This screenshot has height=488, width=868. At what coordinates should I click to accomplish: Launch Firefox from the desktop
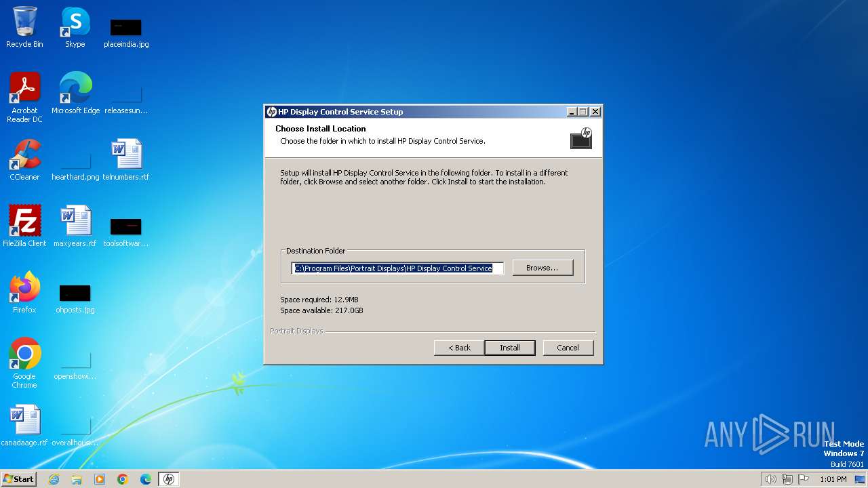24,292
